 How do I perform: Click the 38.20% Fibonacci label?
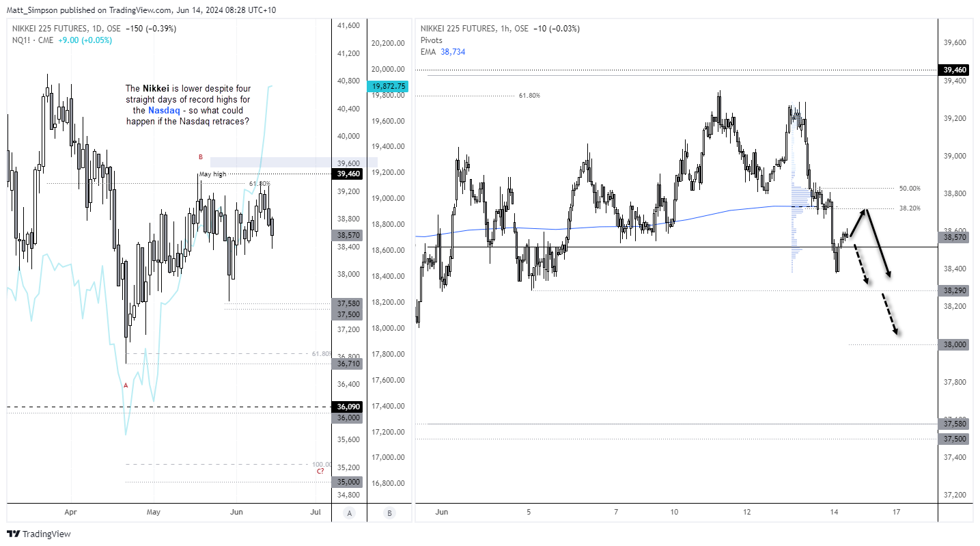(x=909, y=208)
